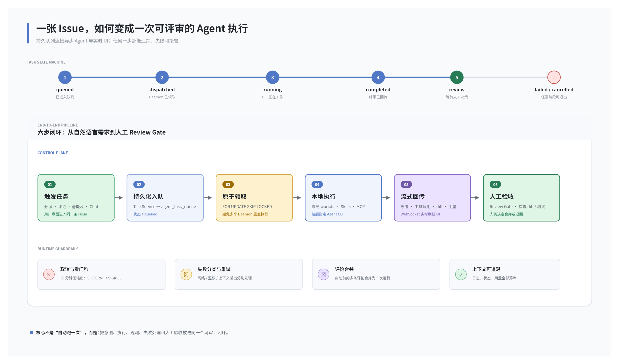Open the 持久化入队 step card
The image size is (619, 364).
(x=165, y=198)
